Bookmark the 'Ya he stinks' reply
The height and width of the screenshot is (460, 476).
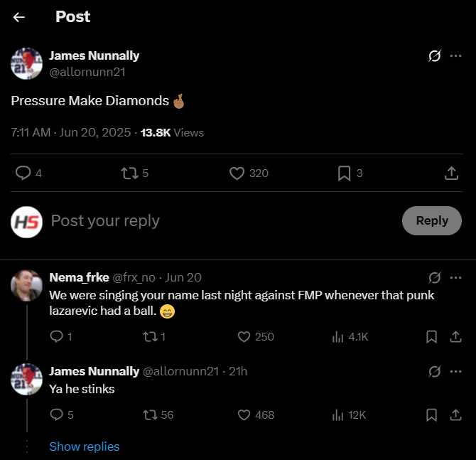pyautogui.click(x=431, y=414)
